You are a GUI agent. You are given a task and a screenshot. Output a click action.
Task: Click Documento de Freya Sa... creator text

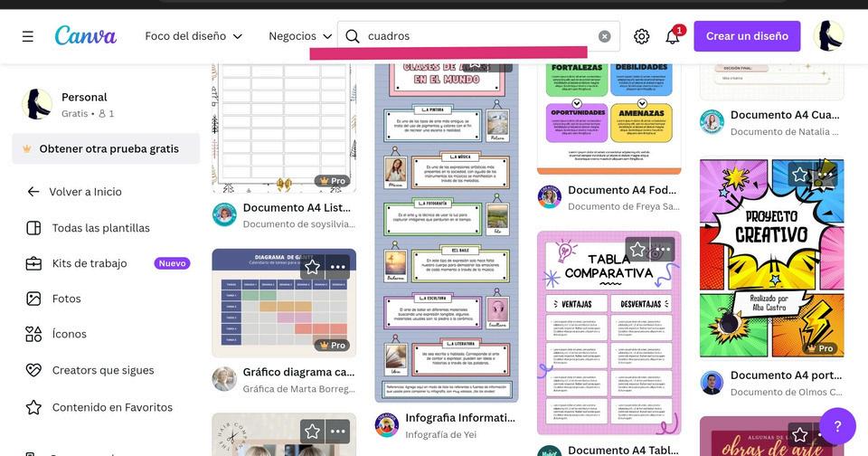(623, 206)
